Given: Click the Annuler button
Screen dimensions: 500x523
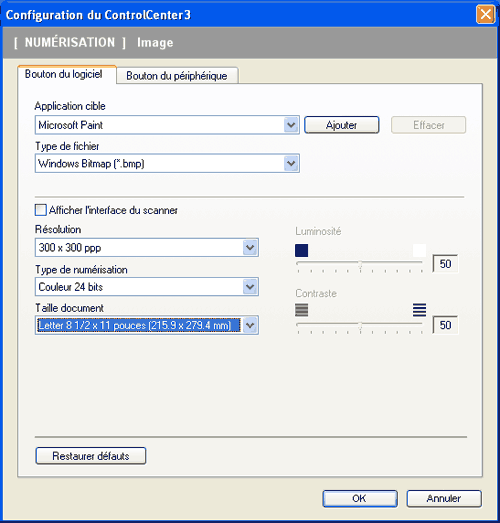Looking at the screenshot, I should point(444,499).
